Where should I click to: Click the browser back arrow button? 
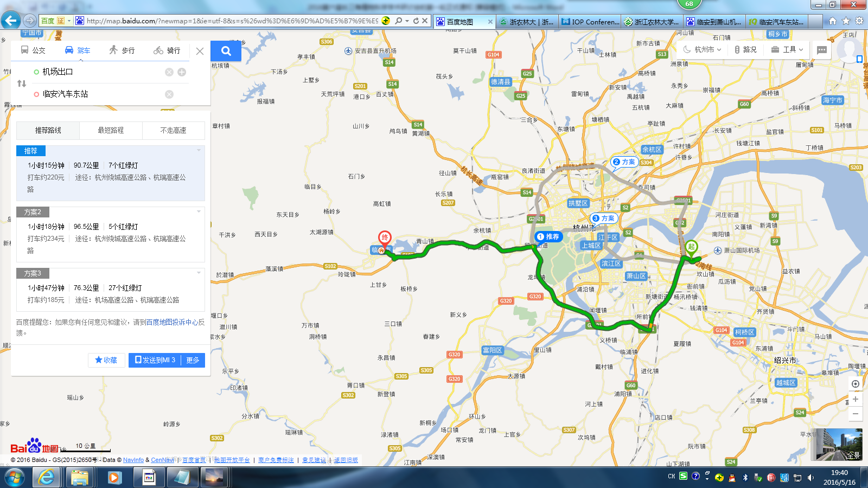tap(11, 21)
